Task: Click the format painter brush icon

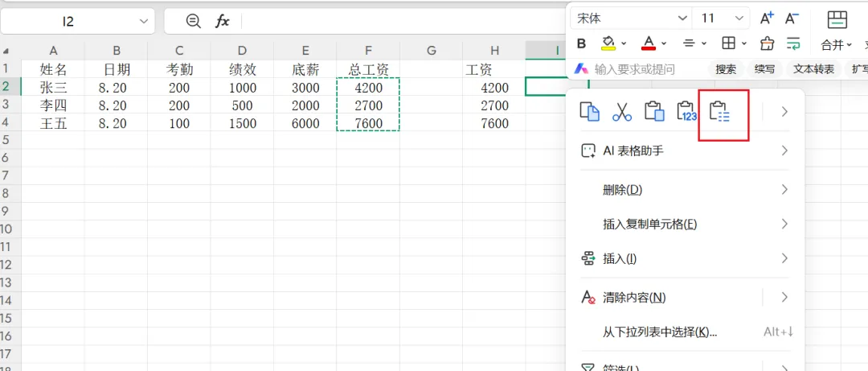Action: coord(768,43)
